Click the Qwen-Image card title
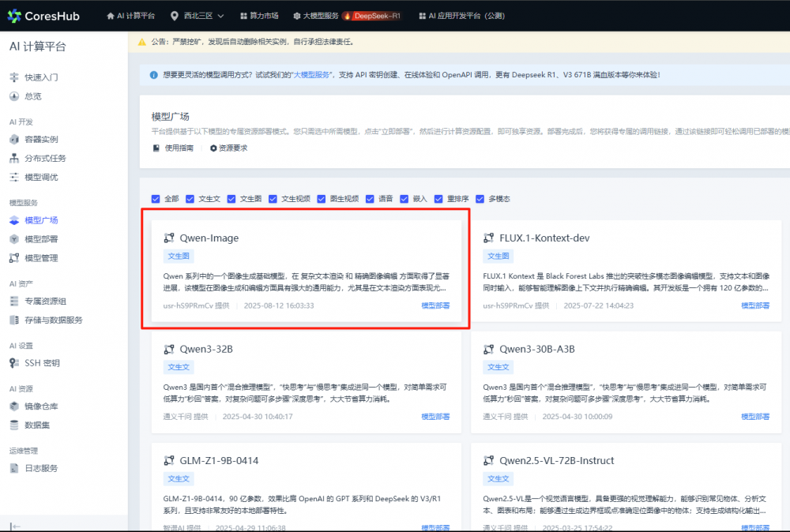Image resolution: width=790 pixels, height=532 pixels. [x=209, y=238]
